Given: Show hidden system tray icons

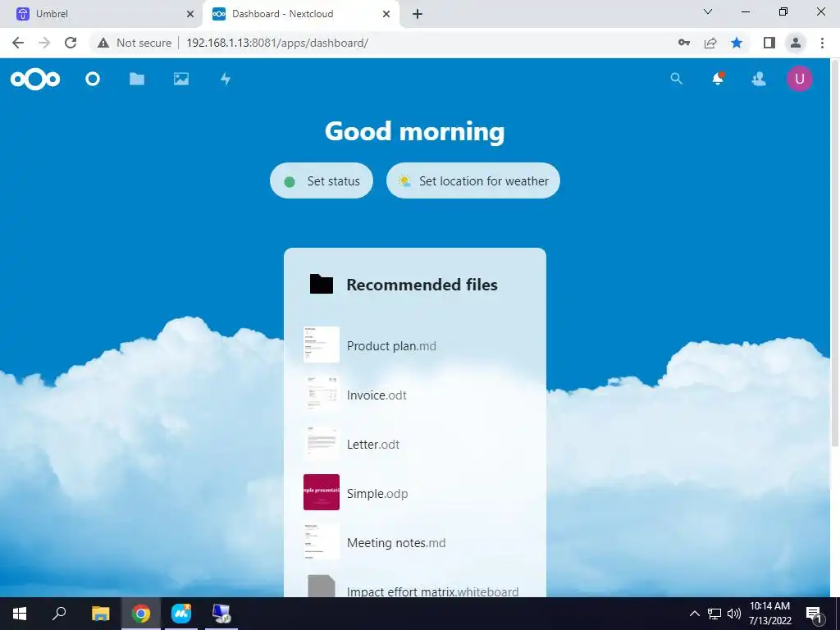Looking at the screenshot, I should pyautogui.click(x=694, y=614).
